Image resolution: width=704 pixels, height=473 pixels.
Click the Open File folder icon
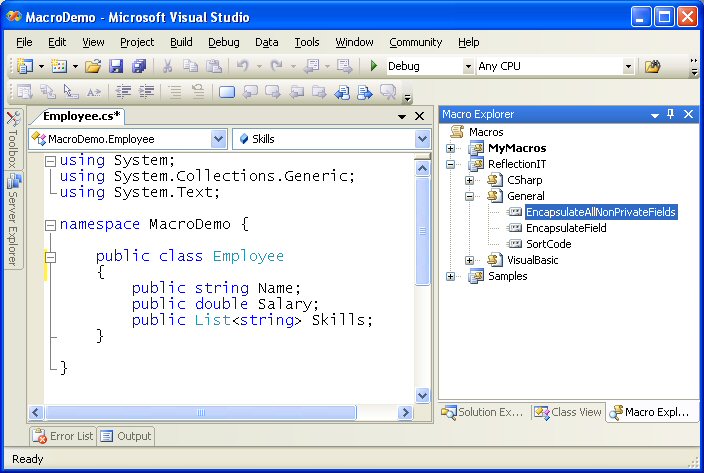[93, 66]
